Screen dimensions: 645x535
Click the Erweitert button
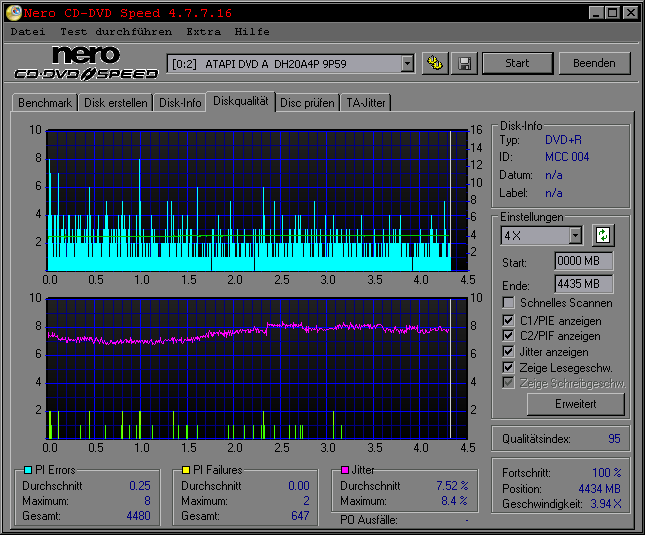(x=575, y=404)
